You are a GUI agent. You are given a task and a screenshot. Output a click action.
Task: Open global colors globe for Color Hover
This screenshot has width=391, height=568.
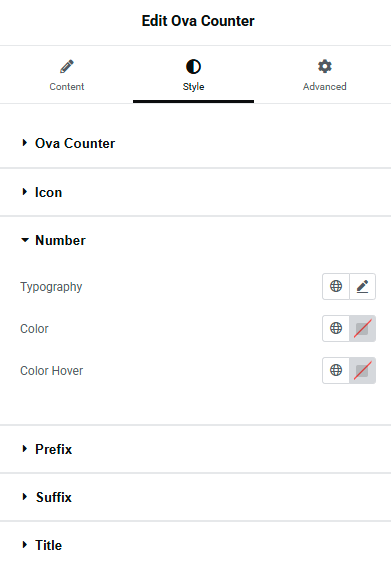pos(336,370)
